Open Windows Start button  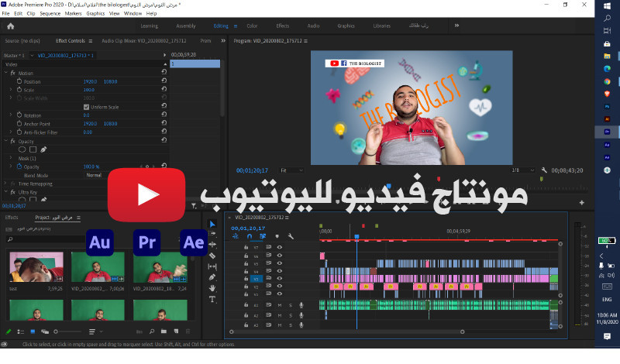pyautogui.click(x=607, y=6)
